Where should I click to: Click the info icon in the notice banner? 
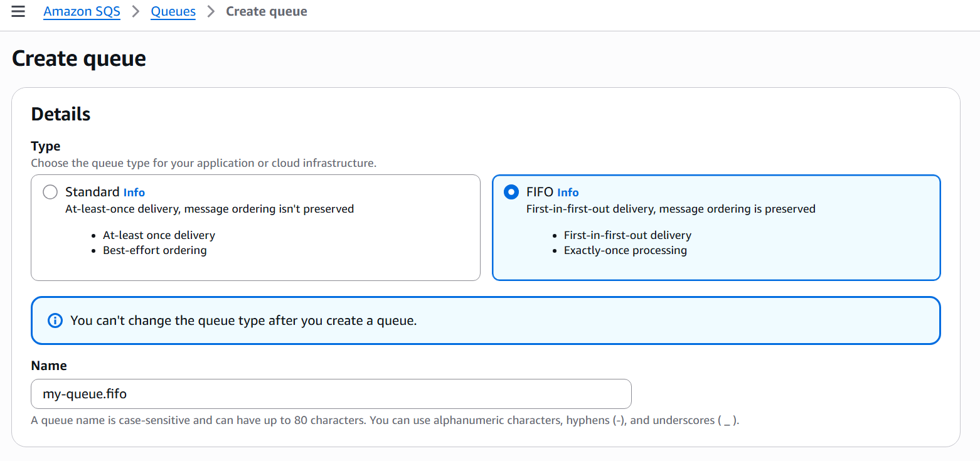55,320
